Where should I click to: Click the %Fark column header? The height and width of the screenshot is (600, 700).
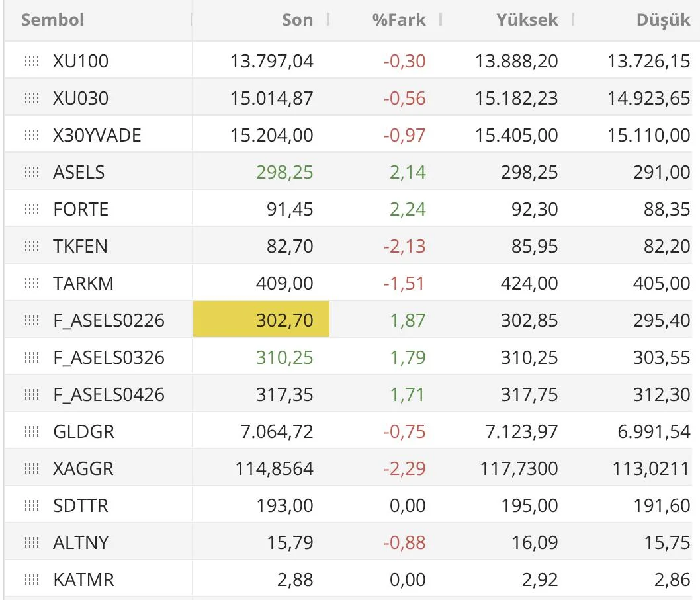(x=399, y=20)
